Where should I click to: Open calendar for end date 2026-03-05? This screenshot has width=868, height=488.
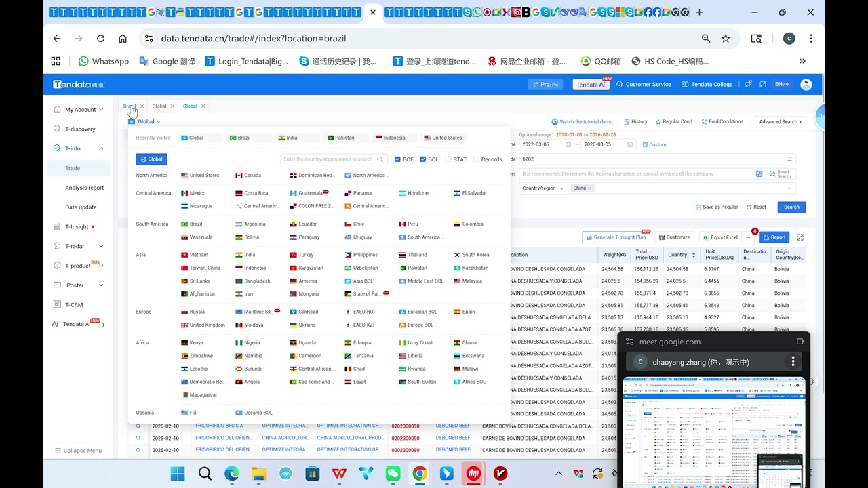pyautogui.click(x=630, y=144)
